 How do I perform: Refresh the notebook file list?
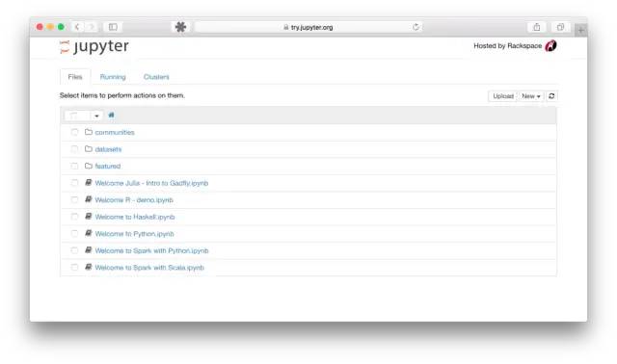point(551,96)
